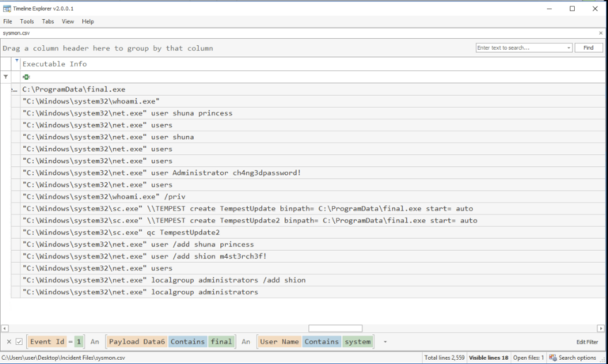This screenshot has width=608, height=364.
Task: Open the search box dropdown arrow
Action: pyautogui.click(x=568, y=48)
